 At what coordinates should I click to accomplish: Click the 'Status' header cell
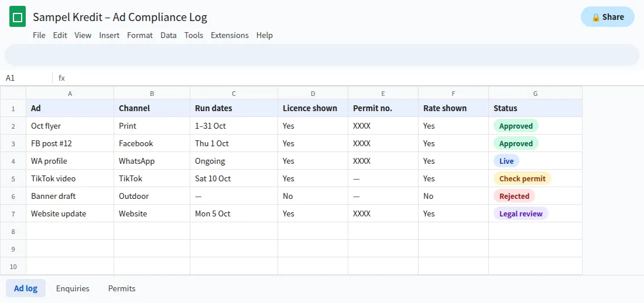point(535,108)
